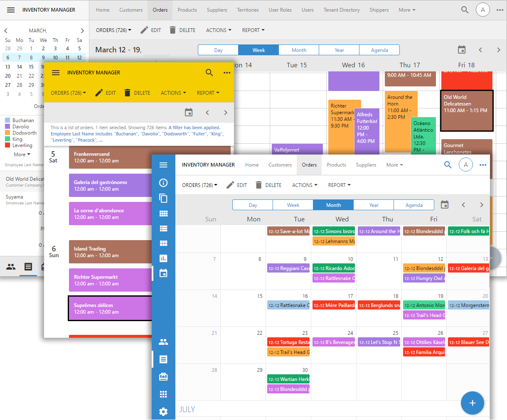Click search icon in front window
Screen dimensions: 507x420
448,165
